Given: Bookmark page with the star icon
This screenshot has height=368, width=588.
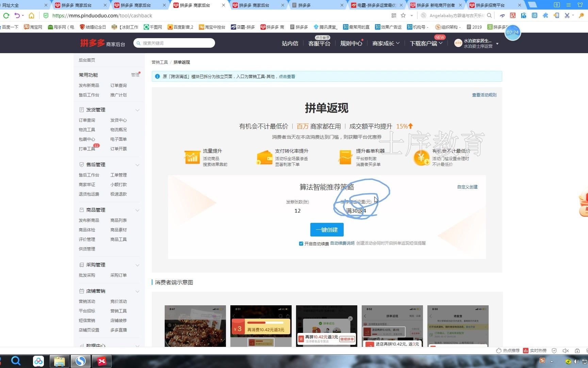Looking at the screenshot, I should click(403, 16).
